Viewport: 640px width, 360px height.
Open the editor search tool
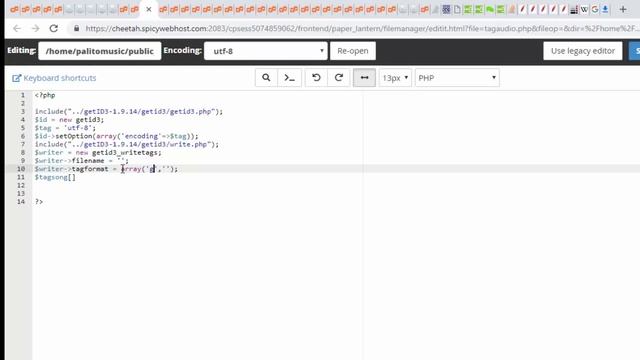coord(266,78)
